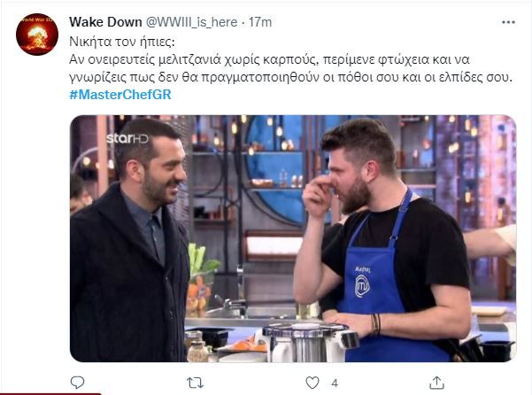Open Wake Down's mushroom cloud profile avatar
Viewport: 532px width, 395px height.
[37, 35]
